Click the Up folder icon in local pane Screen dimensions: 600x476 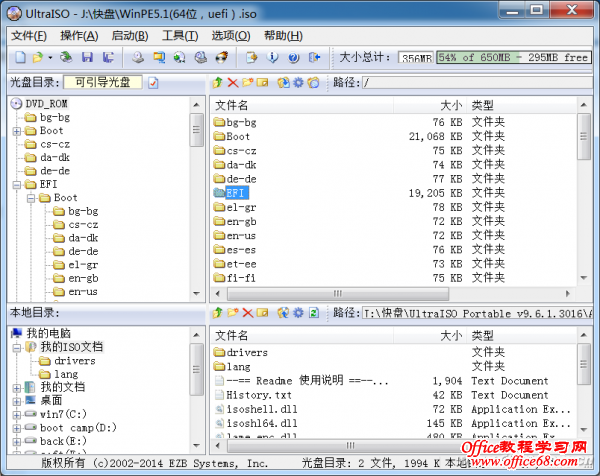click(218, 313)
